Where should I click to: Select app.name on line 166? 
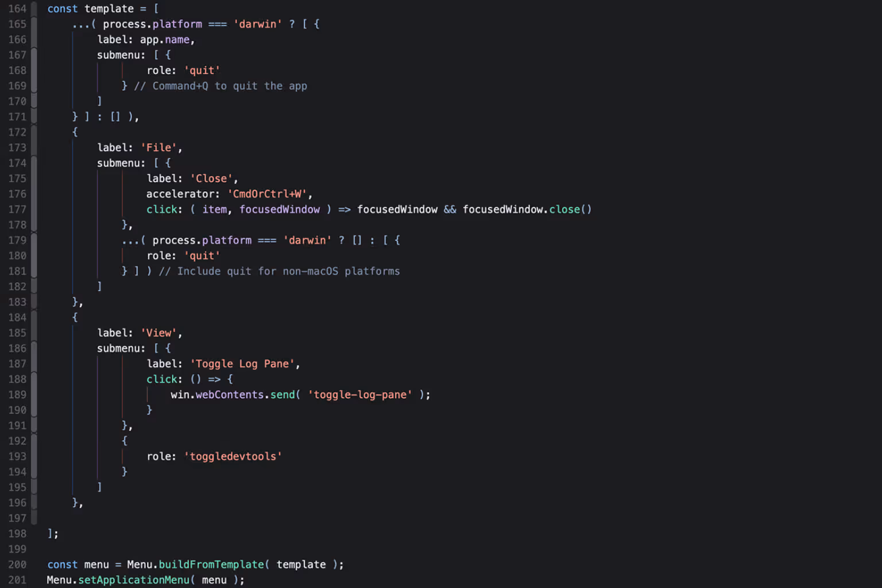click(165, 40)
